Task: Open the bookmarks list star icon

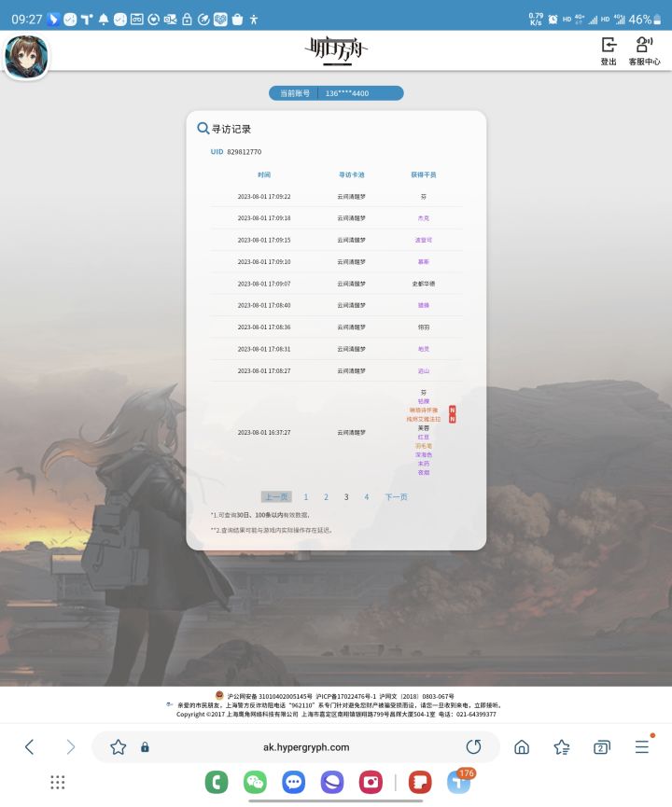Action: [561, 746]
